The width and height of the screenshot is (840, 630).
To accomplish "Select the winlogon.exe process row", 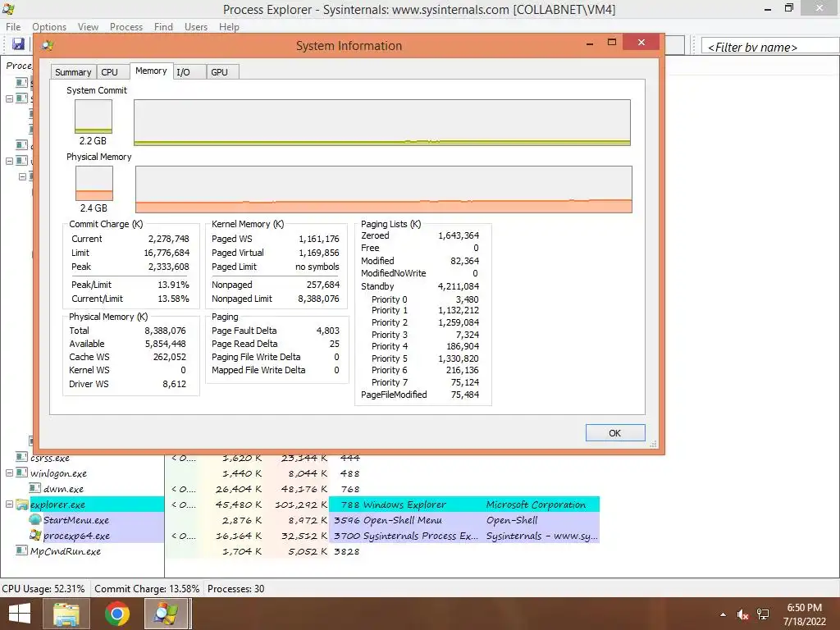I will click(x=300, y=473).
